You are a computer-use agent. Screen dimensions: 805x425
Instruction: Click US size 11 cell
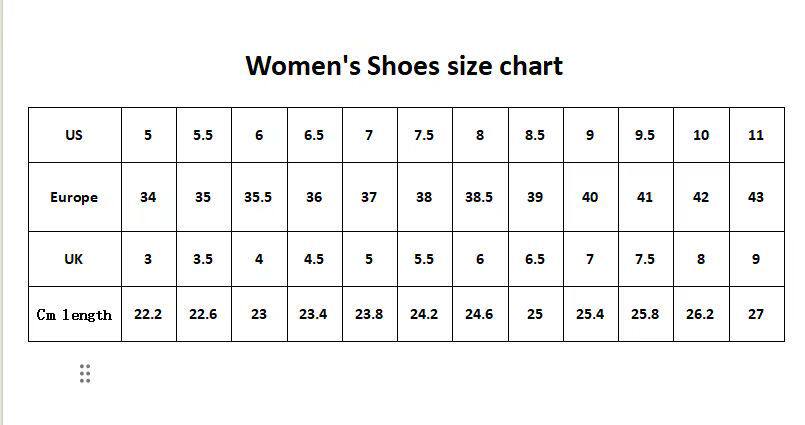coord(756,135)
